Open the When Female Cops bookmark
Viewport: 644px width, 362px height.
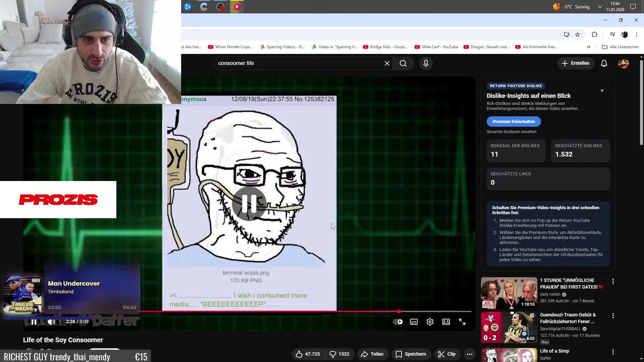[230, 47]
